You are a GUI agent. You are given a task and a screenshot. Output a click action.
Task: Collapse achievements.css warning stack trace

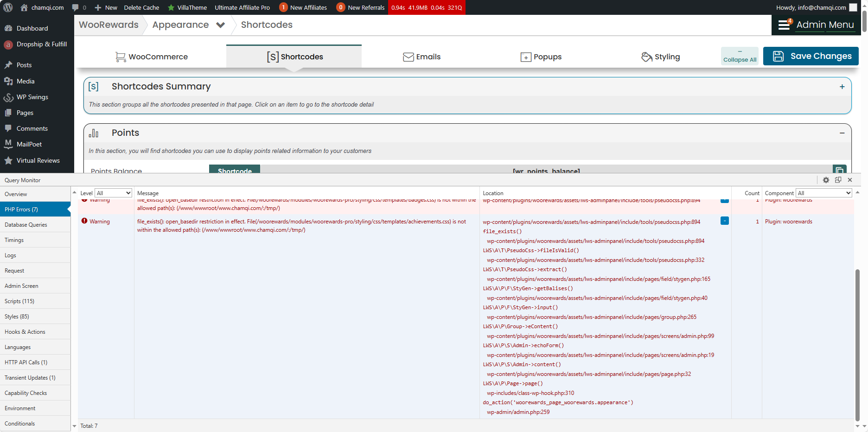pyautogui.click(x=725, y=221)
